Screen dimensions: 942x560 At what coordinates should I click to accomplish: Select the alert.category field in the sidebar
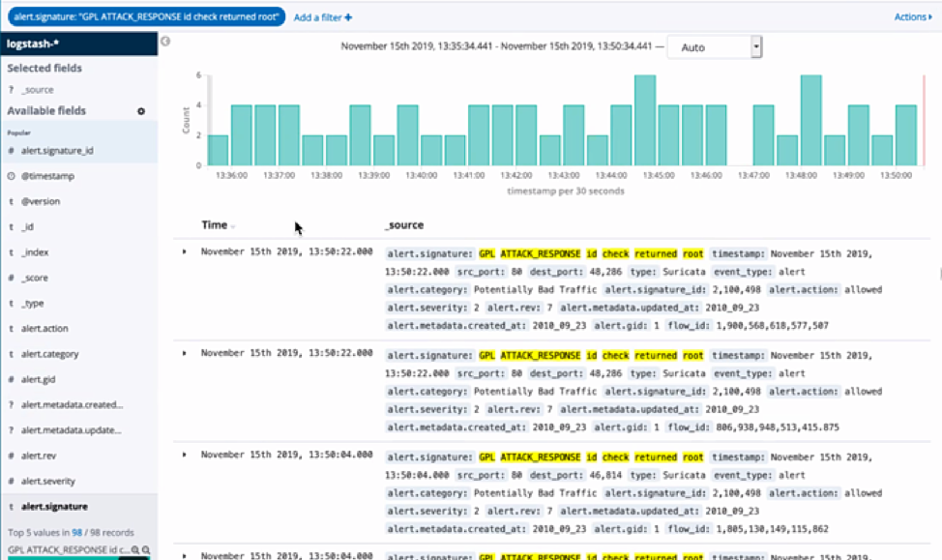click(x=79, y=354)
